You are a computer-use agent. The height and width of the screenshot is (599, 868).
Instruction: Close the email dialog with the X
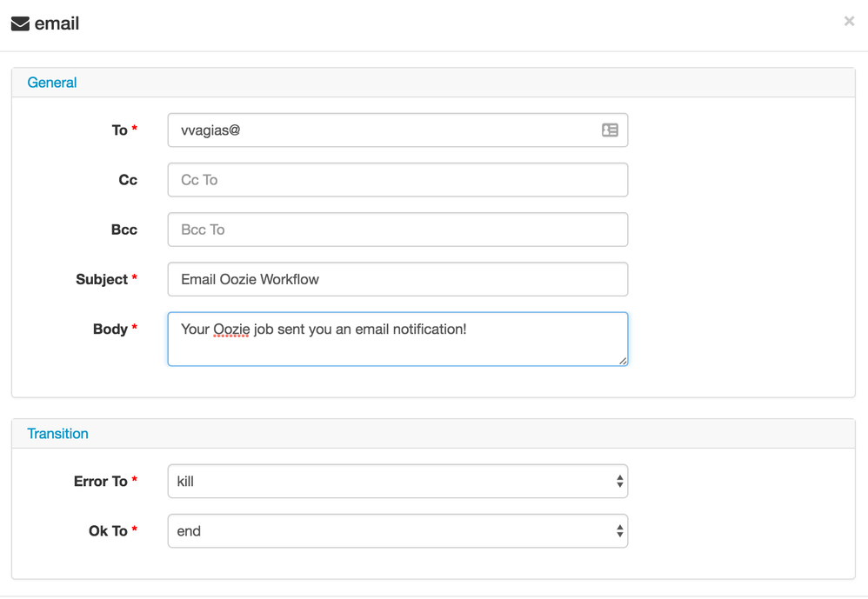tap(849, 21)
